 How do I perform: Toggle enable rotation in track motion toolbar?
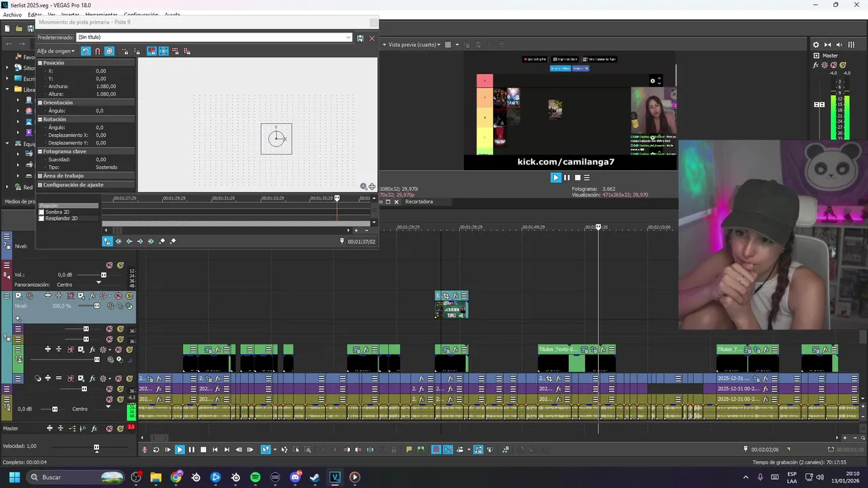[x=85, y=51]
